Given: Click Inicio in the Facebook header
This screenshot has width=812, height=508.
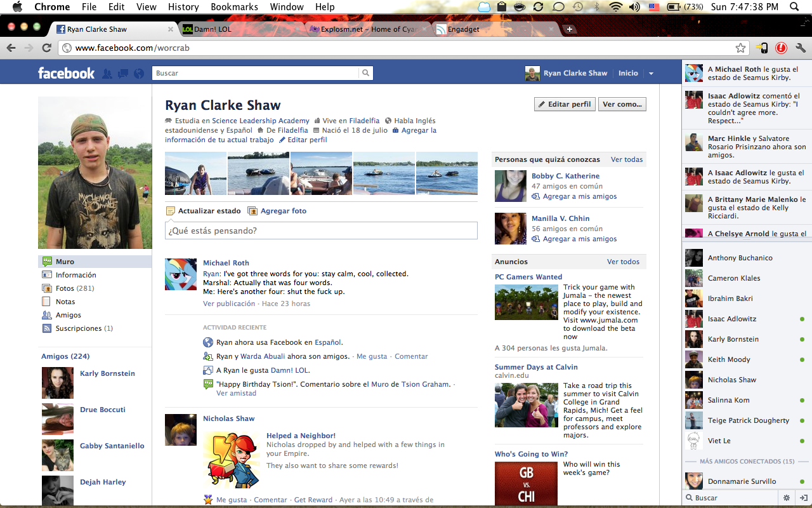Looking at the screenshot, I should click(x=628, y=73).
